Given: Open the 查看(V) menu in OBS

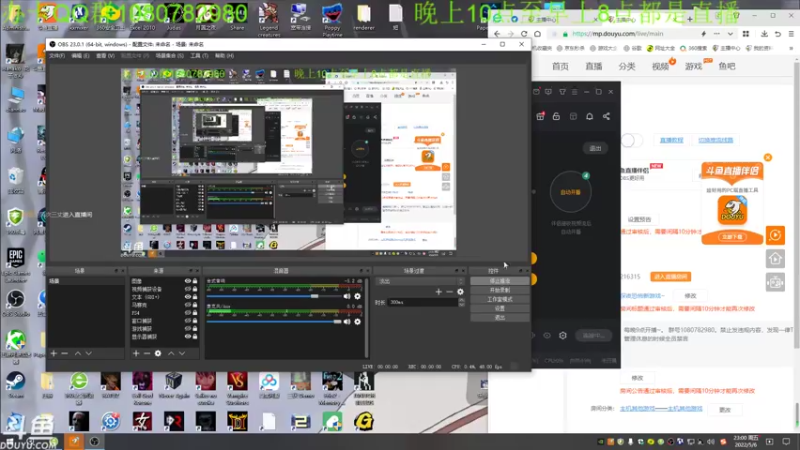Looking at the screenshot, I should pos(105,56).
